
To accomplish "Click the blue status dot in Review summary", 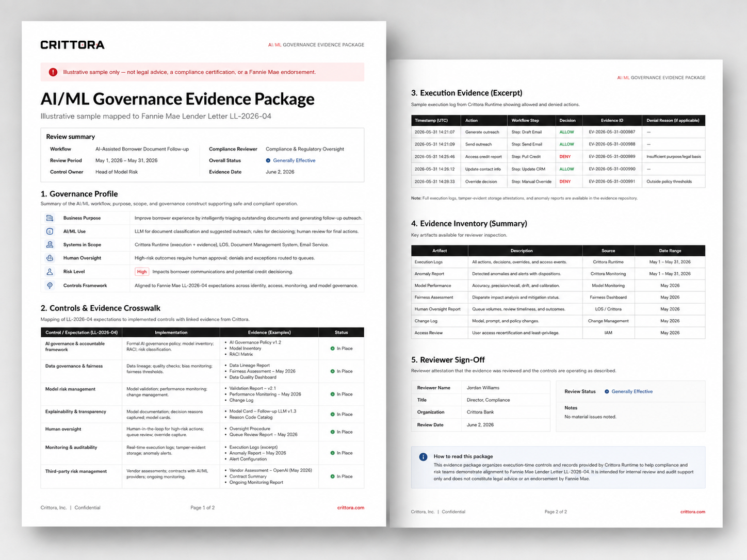I will pyautogui.click(x=268, y=160).
